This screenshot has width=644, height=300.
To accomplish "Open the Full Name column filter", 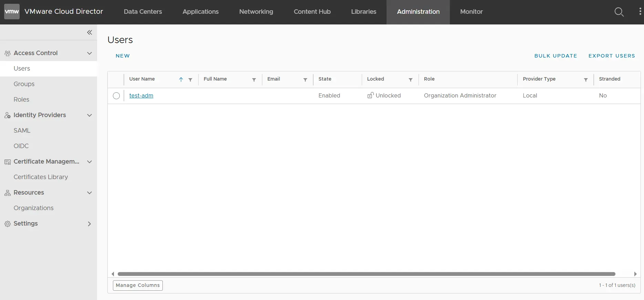I will 254,80.
